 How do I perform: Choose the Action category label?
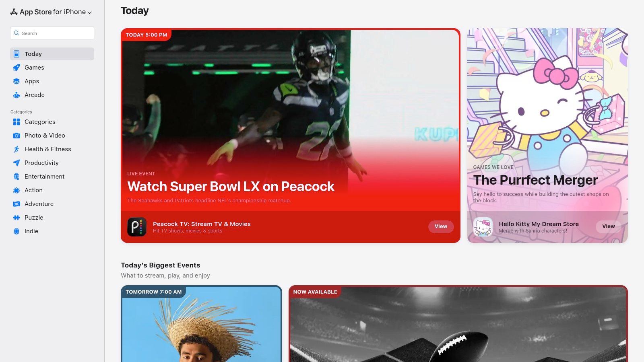[x=33, y=190]
